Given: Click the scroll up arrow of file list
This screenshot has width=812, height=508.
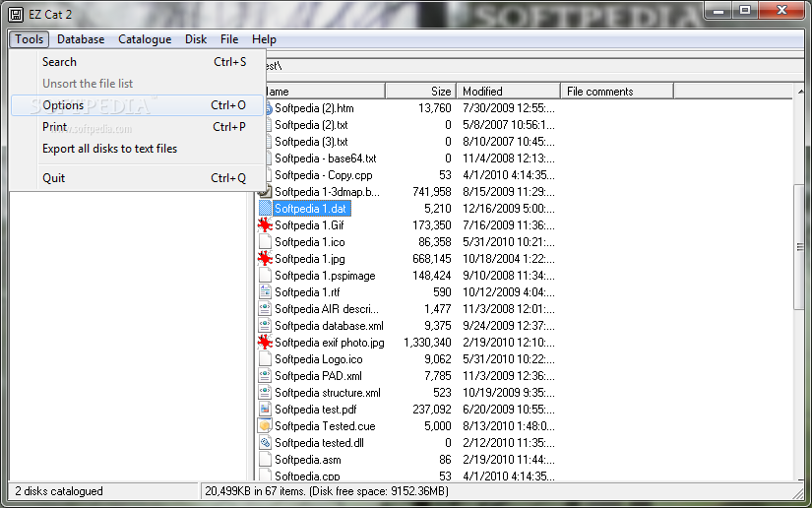Looking at the screenshot, I should point(800,92).
